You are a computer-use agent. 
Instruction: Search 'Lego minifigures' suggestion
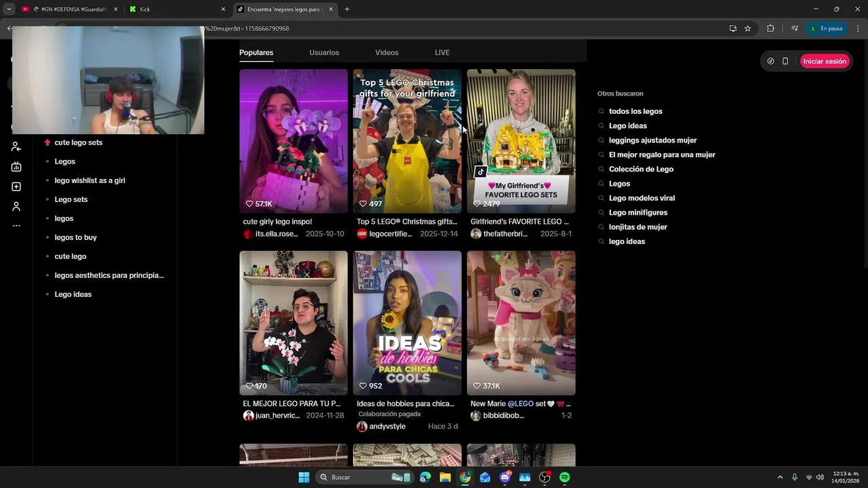tap(638, 213)
